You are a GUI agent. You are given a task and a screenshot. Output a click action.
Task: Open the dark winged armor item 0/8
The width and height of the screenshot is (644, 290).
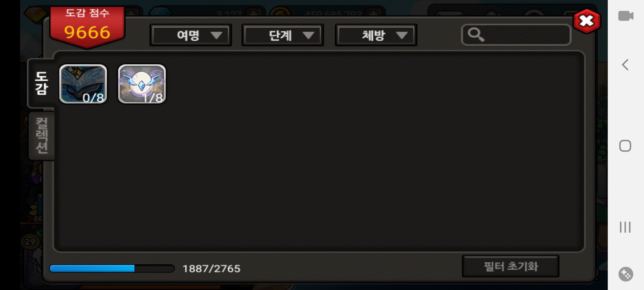tap(83, 84)
